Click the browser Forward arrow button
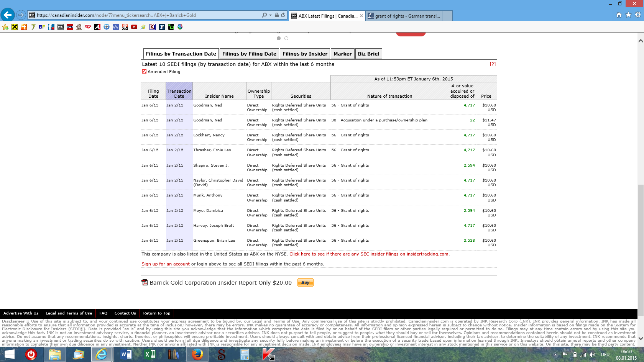The width and height of the screenshot is (644, 362). [x=21, y=15]
